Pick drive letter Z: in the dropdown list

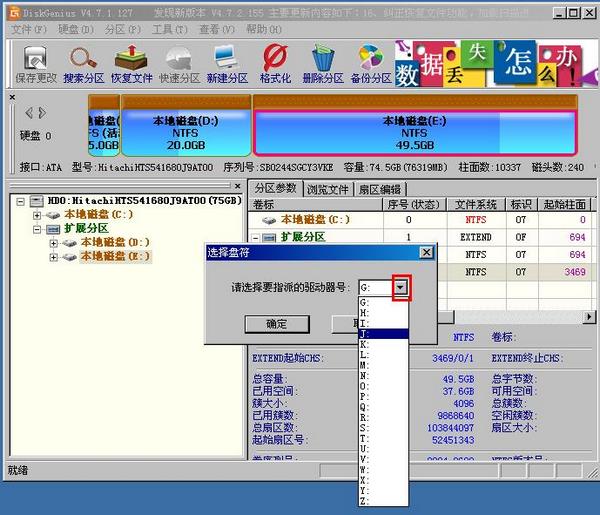point(383,500)
